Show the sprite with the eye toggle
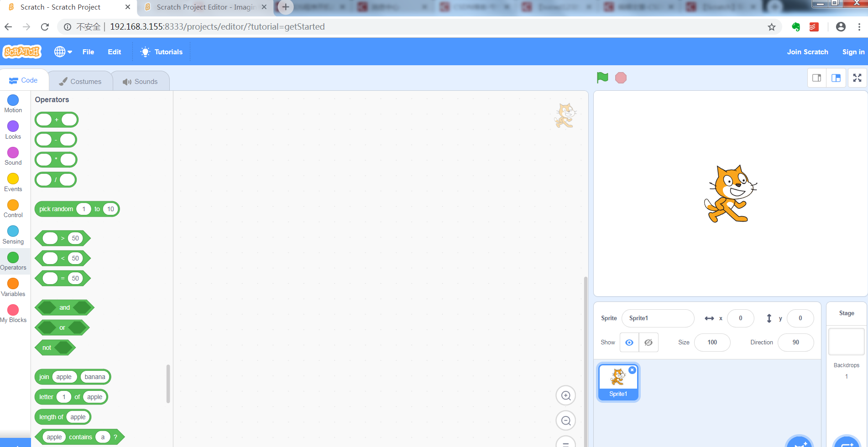Viewport: 868px width, 447px height. pos(629,342)
